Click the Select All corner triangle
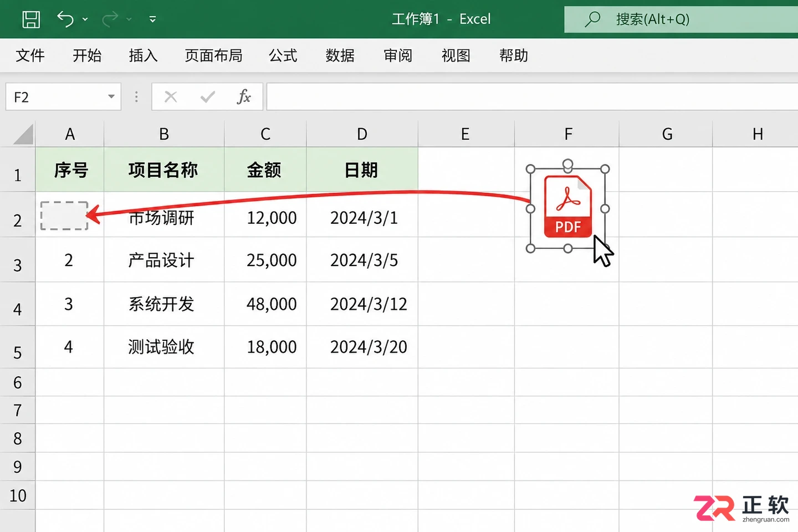 (x=23, y=134)
